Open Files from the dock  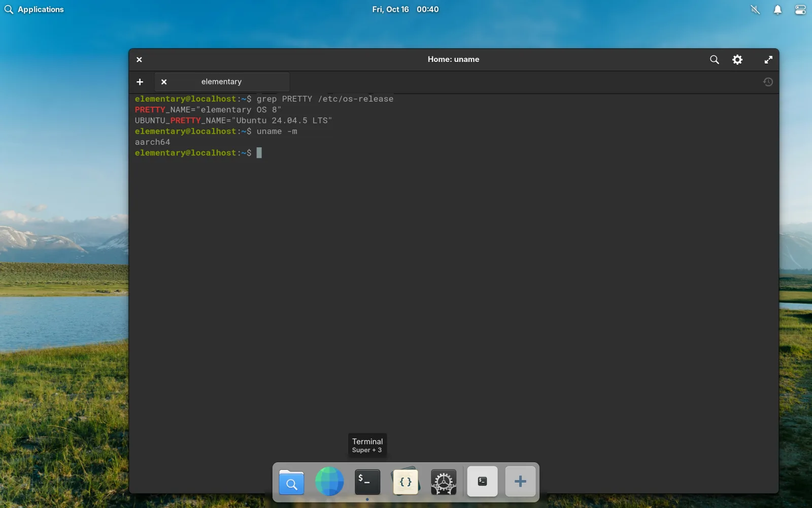click(291, 482)
